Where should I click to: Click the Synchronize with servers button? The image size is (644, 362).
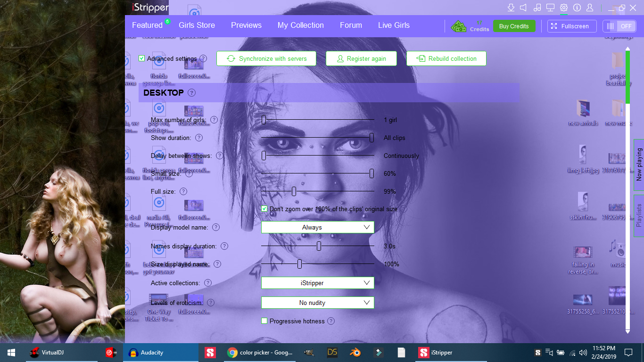[266, 58]
